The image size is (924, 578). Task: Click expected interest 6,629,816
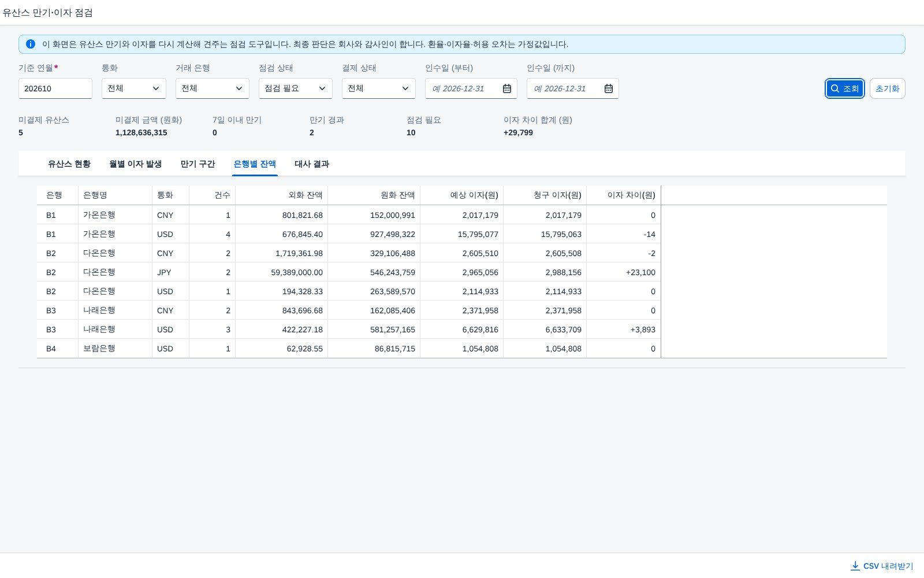480,329
